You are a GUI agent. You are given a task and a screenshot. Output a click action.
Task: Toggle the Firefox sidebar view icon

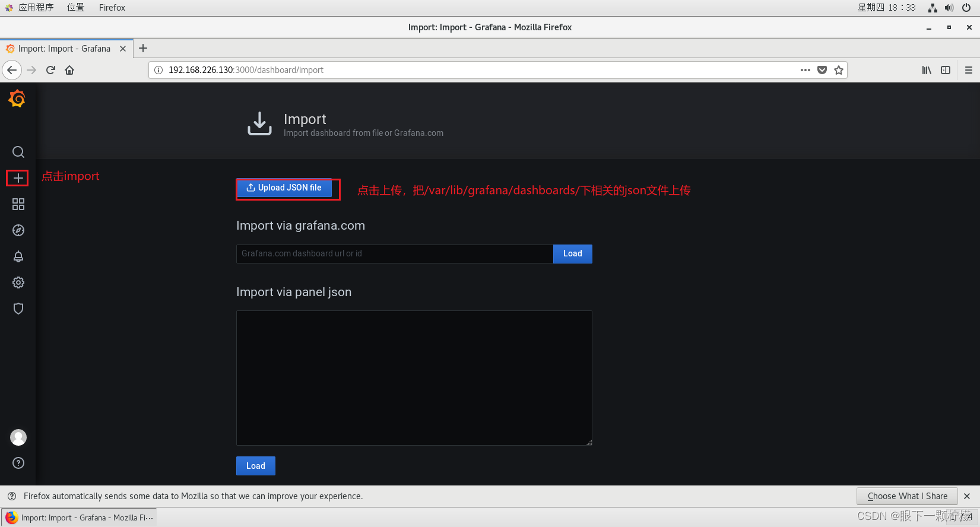(946, 70)
